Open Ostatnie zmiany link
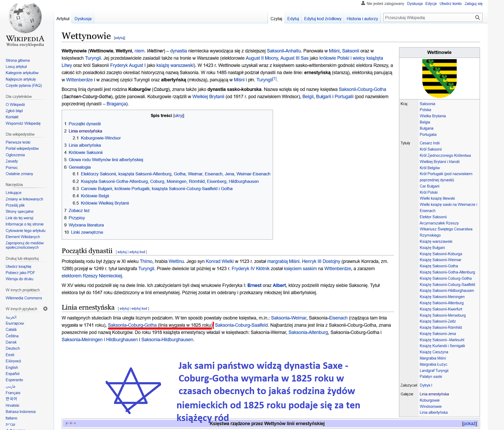Viewport: 504px width, 430px height. [x=19, y=174]
